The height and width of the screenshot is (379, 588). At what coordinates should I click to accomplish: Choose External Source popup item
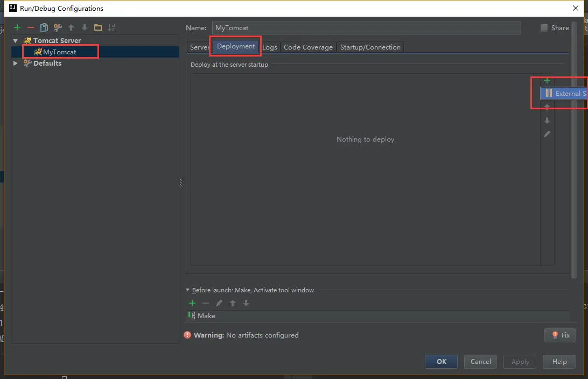(x=564, y=93)
